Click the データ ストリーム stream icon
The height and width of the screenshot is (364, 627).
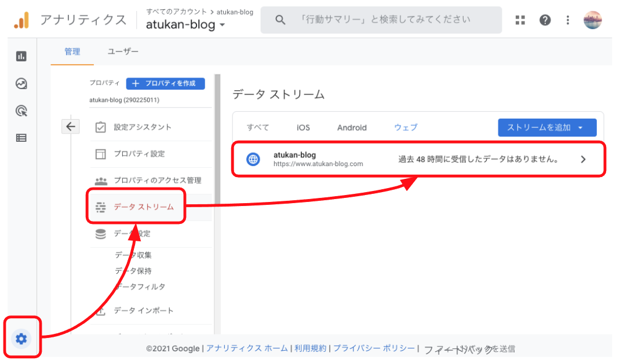point(100,207)
